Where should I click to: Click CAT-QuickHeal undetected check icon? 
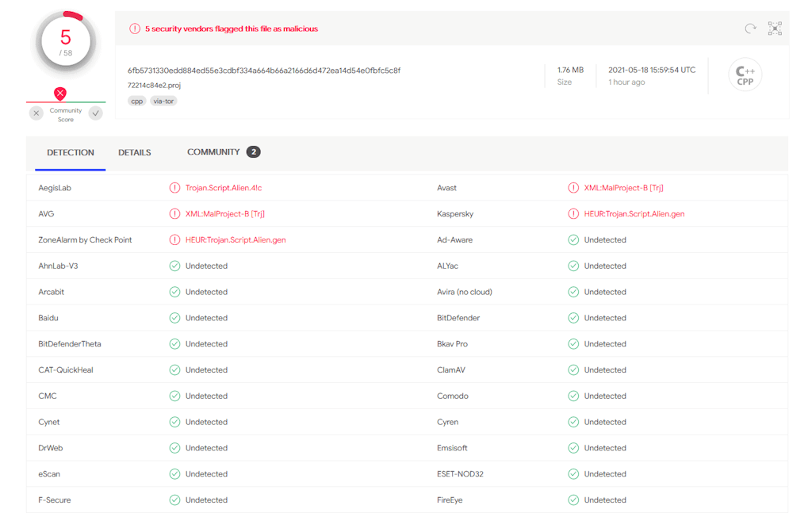point(174,370)
